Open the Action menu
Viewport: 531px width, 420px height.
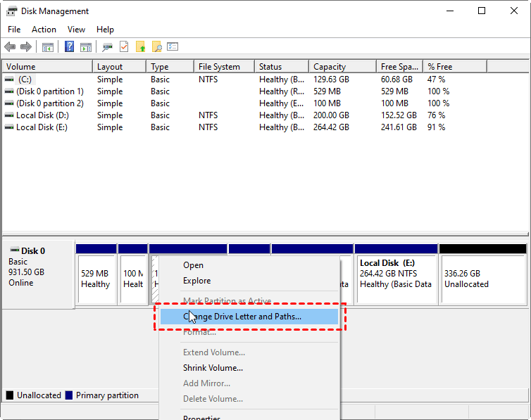[44, 30]
